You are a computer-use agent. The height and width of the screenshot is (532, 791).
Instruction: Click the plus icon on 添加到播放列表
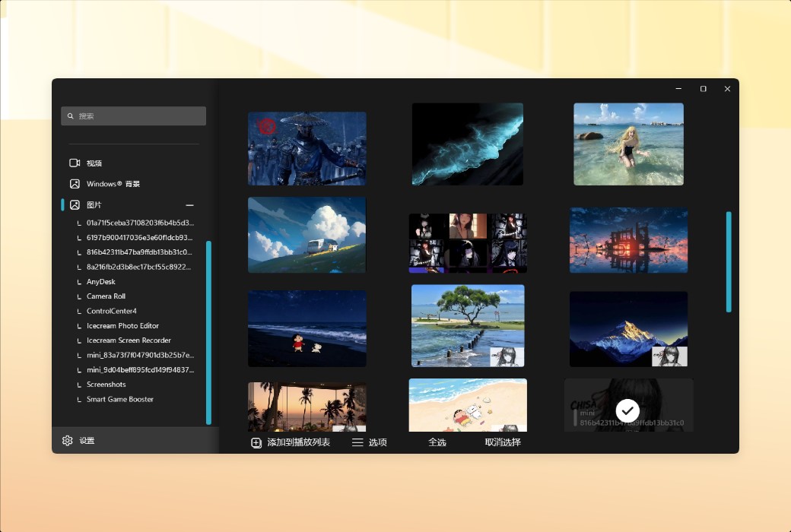point(256,442)
